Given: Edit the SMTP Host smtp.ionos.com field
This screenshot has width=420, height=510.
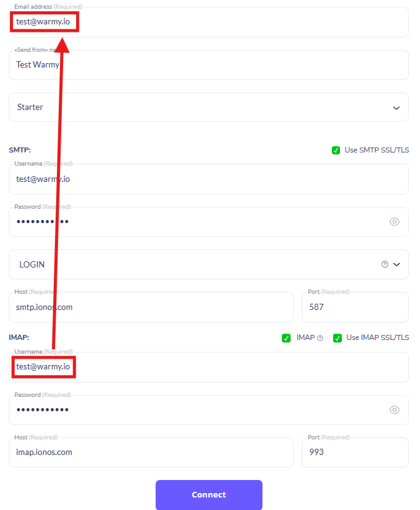Looking at the screenshot, I should tap(151, 307).
